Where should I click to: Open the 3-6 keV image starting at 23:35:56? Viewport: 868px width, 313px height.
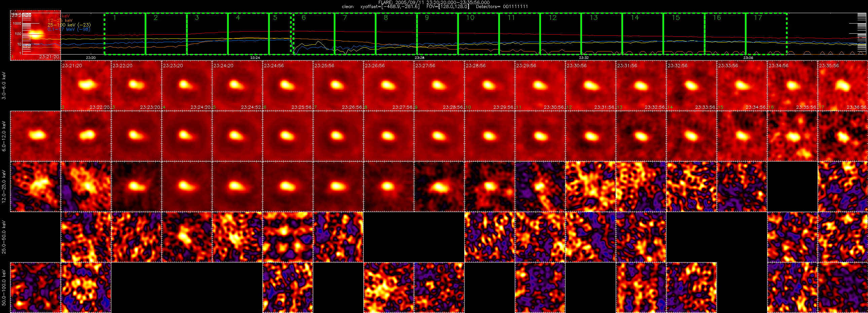(x=843, y=85)
